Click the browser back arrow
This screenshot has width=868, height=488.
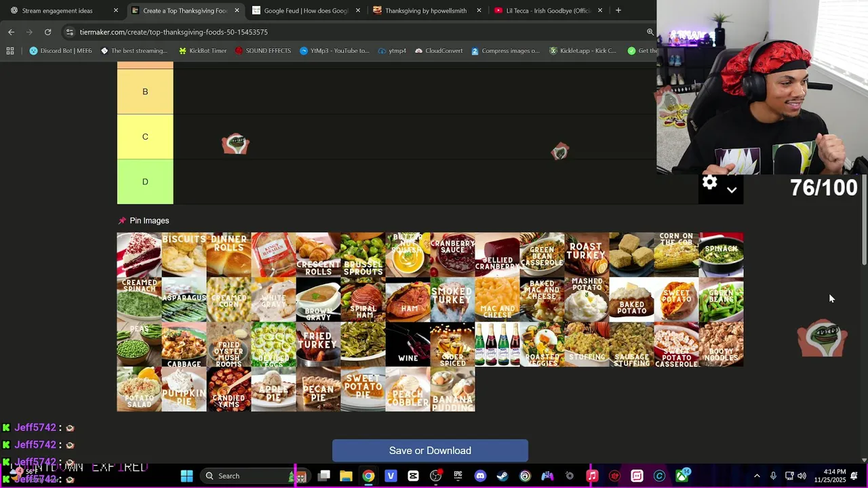click(x=12, y=32)
